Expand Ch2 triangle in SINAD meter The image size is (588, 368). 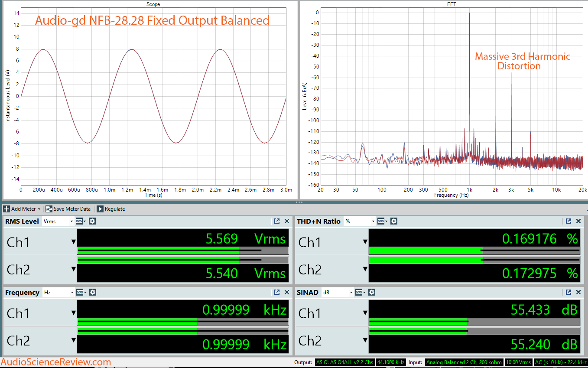(x=365, y=341)
